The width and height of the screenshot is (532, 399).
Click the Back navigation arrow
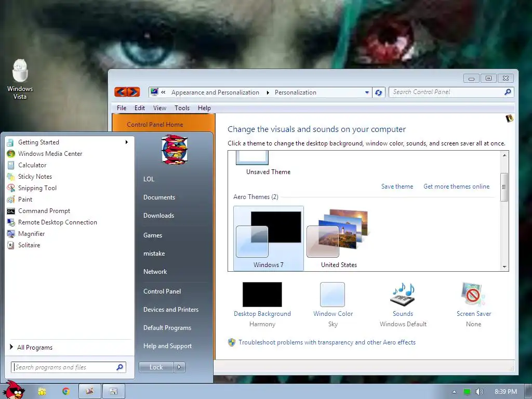[121, 91]
